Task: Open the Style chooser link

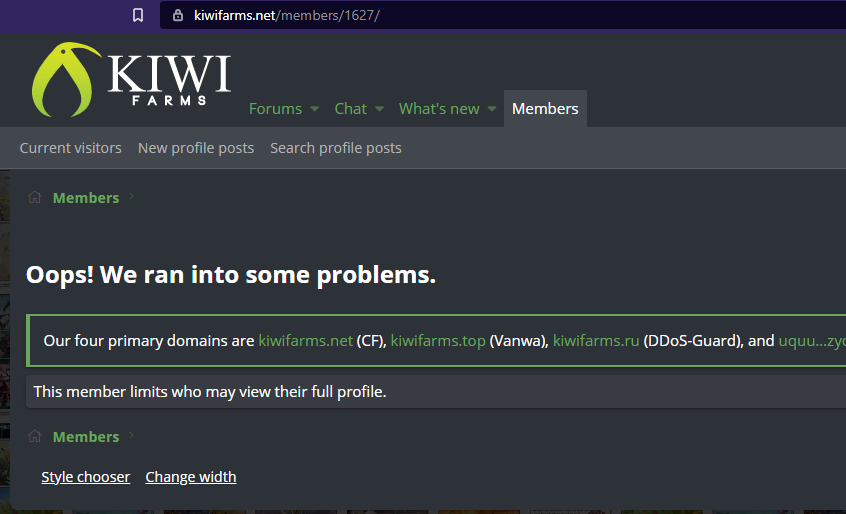Action: [x=86, y=477]
